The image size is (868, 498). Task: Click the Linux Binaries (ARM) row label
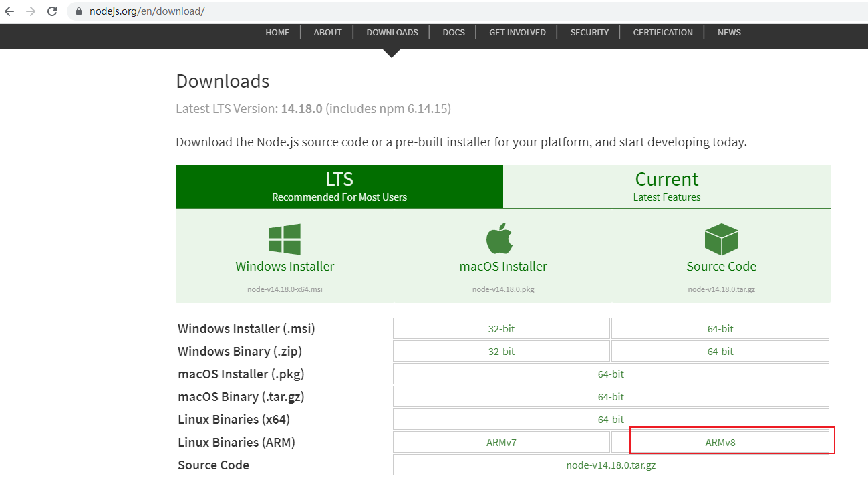click(237, 442)
